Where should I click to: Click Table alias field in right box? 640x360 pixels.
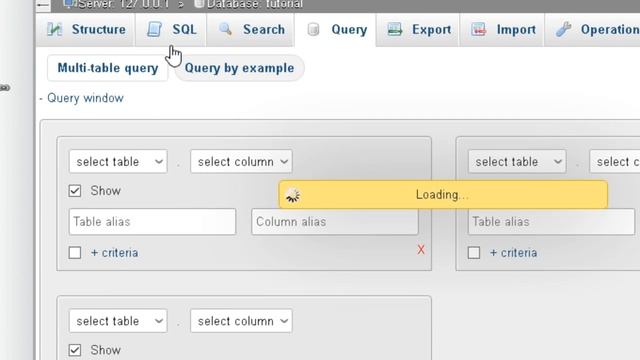pos(551,222)
